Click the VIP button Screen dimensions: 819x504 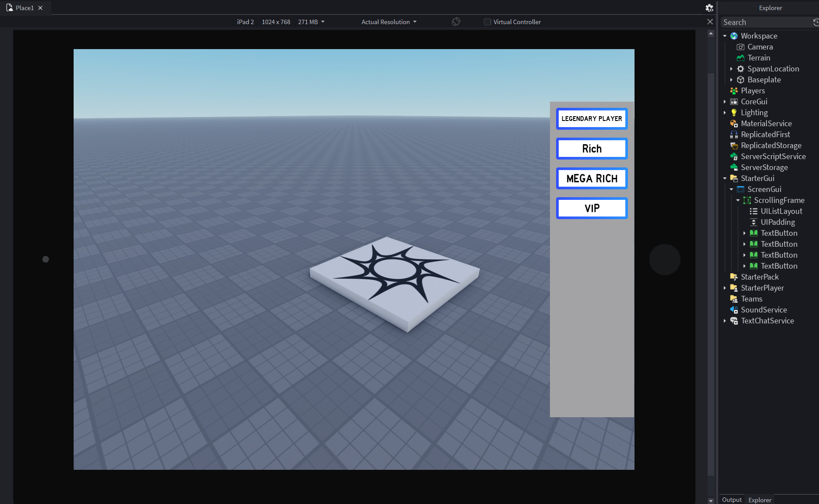tap(592, 208)
